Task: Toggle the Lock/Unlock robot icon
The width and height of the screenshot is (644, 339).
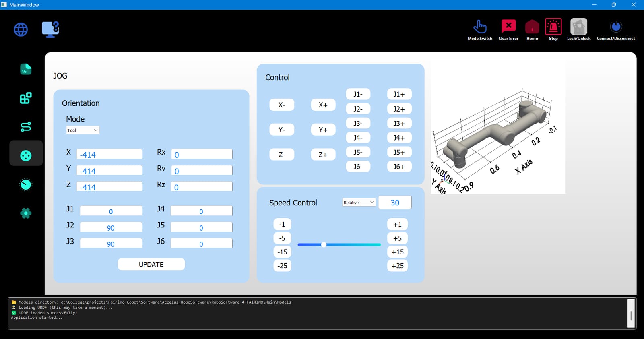Action: [579, 27]
